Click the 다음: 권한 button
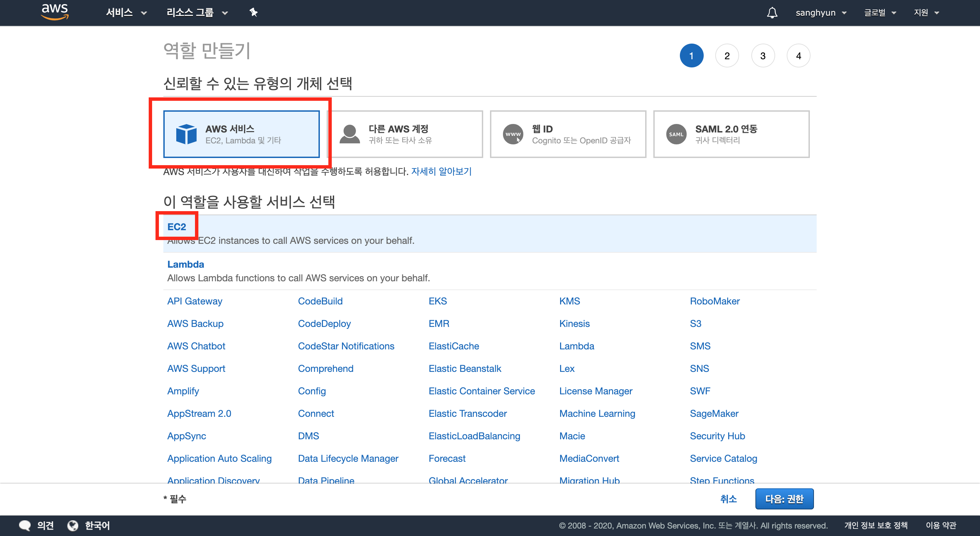The height and width of the screenshot is (536, 980). tap(784, 499)
